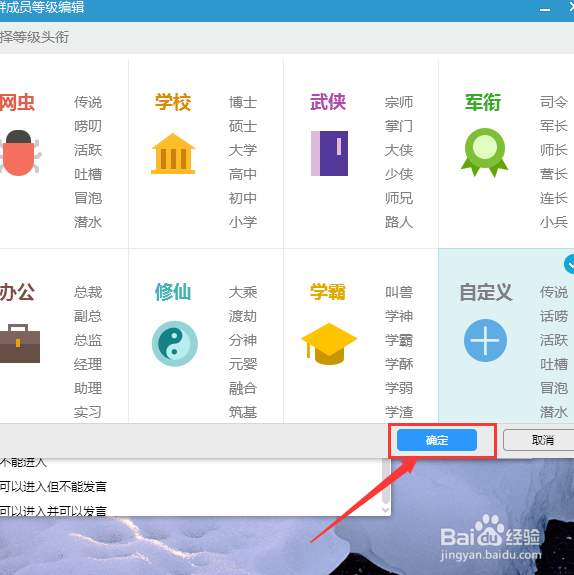Choose the 学校 building icon
Image resolution: width=574 pixels, height=575 pixels.
click(x=173, y=154)
